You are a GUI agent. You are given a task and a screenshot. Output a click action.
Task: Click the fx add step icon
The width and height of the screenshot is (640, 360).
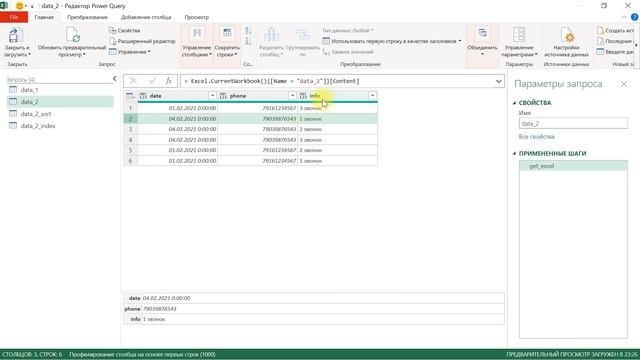[x=169, y=81]
